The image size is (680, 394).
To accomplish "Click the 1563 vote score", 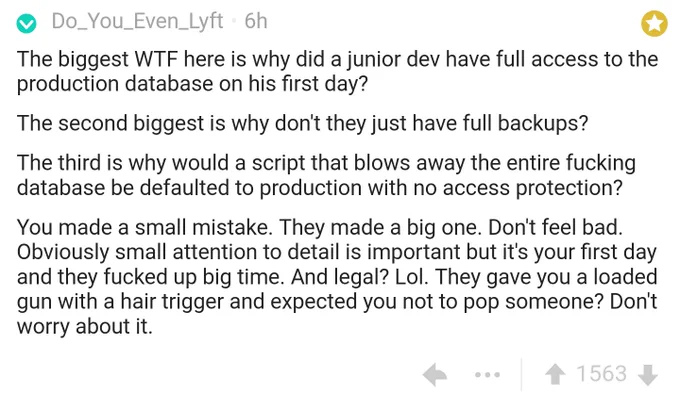I will tap(602, 374).
